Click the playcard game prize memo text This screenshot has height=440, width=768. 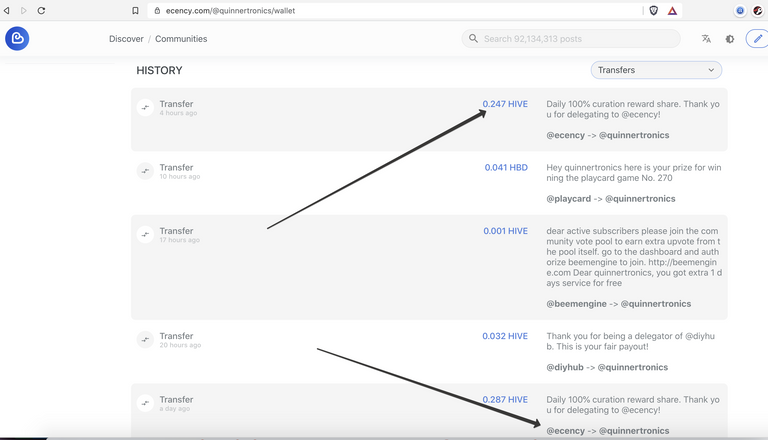click(634, 172)
